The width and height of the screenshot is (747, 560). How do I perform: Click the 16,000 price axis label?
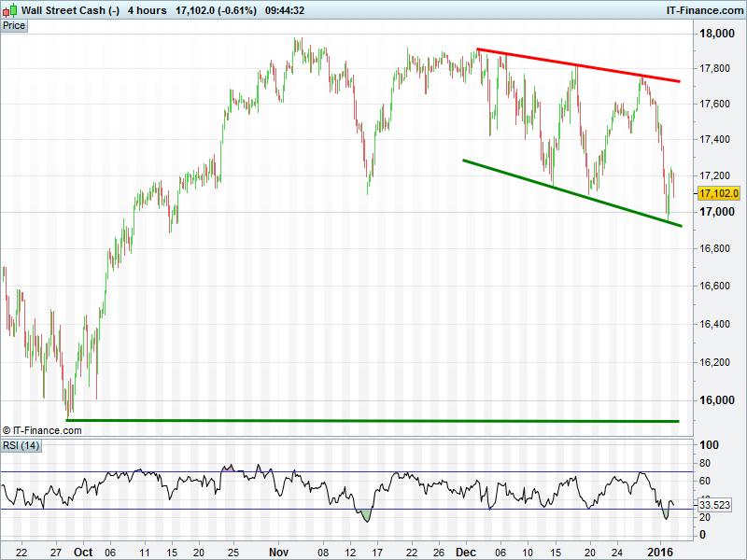[x=717, y=400]
